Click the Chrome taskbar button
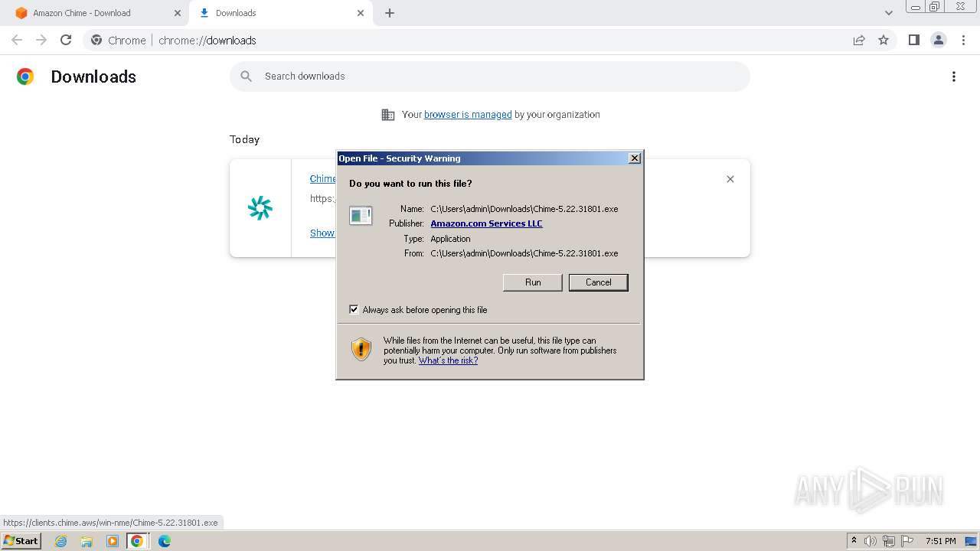The height and width of the screenshot is (551, 980). [137, 541]
